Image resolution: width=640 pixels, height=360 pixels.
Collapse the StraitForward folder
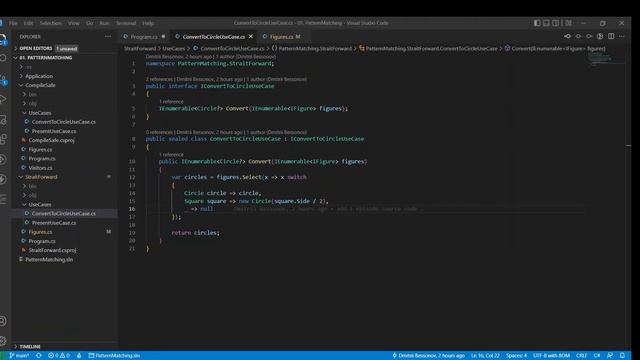pyautogui.click(x=64, y=177)
